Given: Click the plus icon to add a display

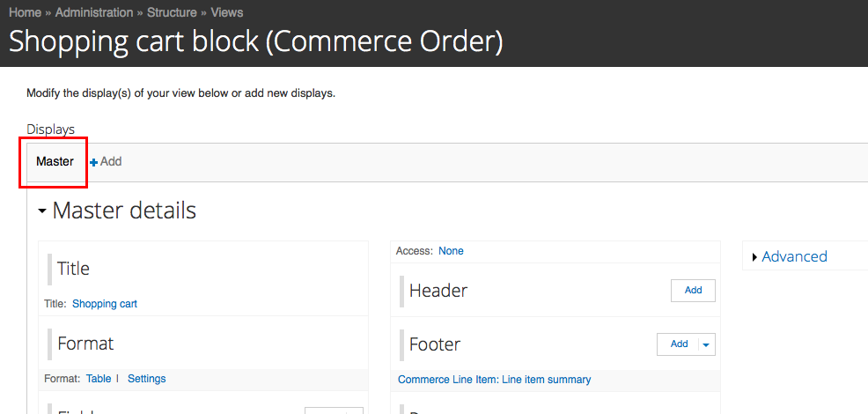Looking at the screenshot, I should point(94,162).
